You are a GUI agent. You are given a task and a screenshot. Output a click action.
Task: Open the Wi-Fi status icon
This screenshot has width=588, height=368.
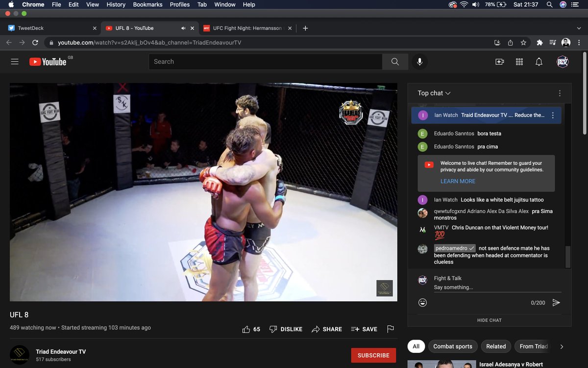coord(464,4)
